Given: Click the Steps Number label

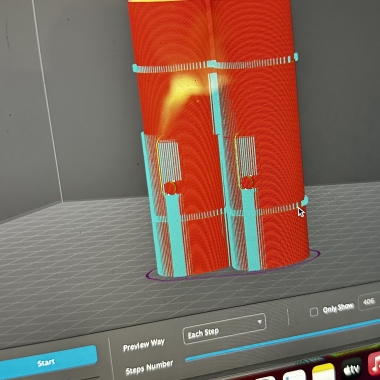Looking at the screenshot, I should click(149, 367).
